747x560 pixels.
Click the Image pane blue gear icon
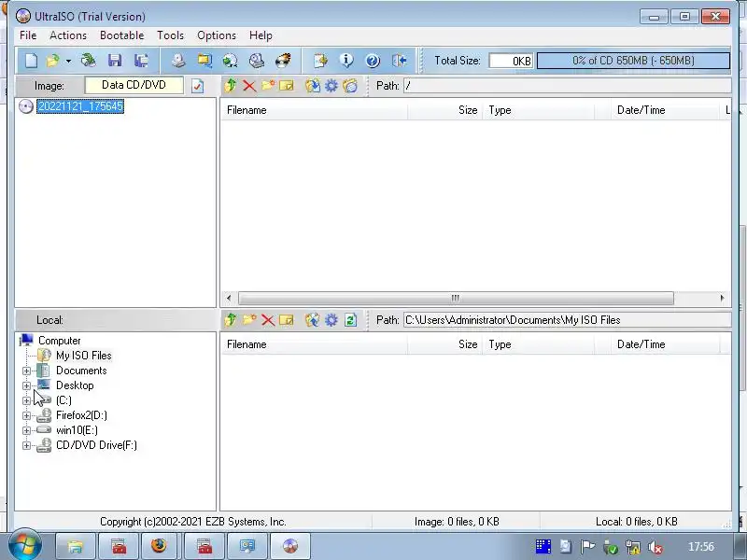(x=331, y=86)
